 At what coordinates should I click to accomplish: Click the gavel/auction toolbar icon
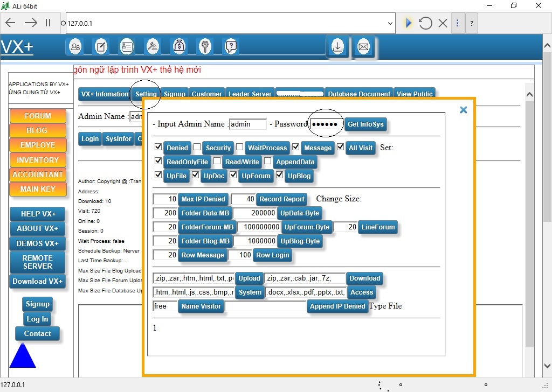pos(152,46)
